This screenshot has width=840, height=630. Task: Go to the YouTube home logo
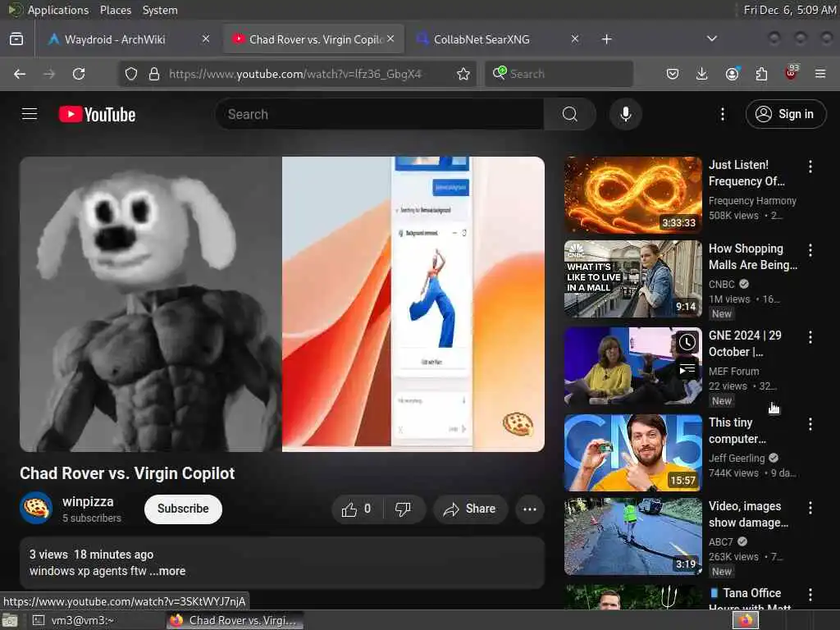coord(97,114)
